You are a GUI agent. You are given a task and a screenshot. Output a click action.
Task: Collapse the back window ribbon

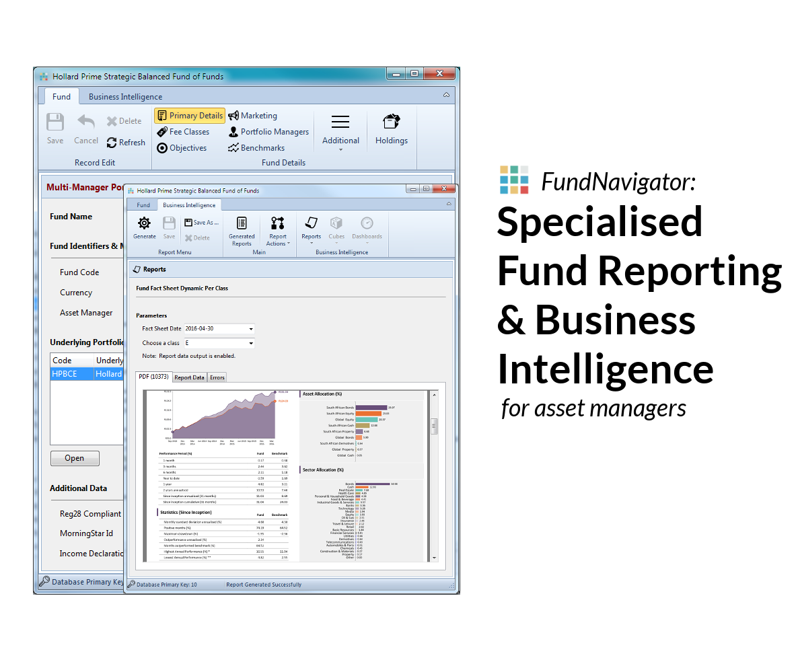[x=446, y=95]
